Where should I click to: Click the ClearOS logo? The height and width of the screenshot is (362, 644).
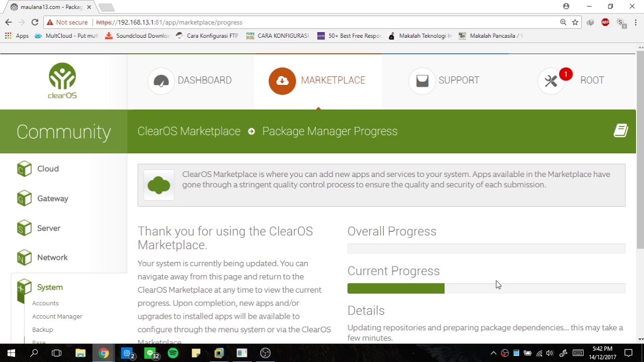click(62, 80)
